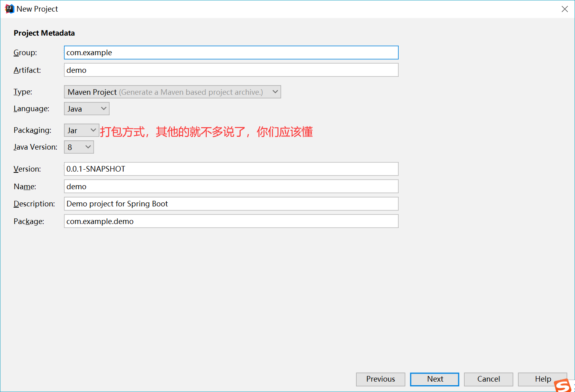Viewport: 575px width, 392px height.
Task: Click the Version label
Action: (27, 169)
